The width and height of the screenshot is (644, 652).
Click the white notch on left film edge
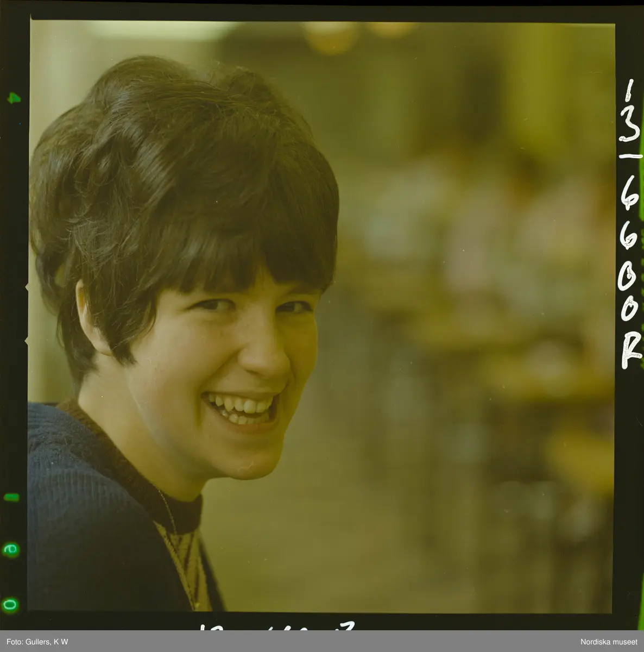point(27,286)
